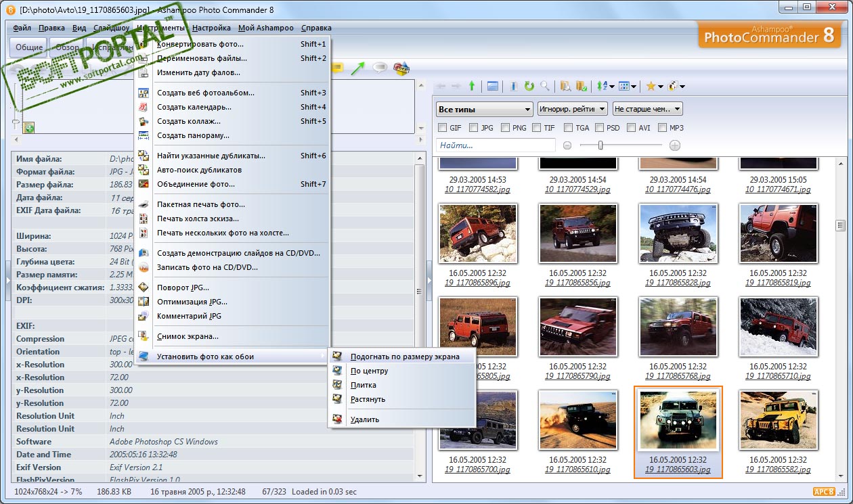
Task: Open the 'Все типы' file type dropdown
Action: [x=485, y=109]
